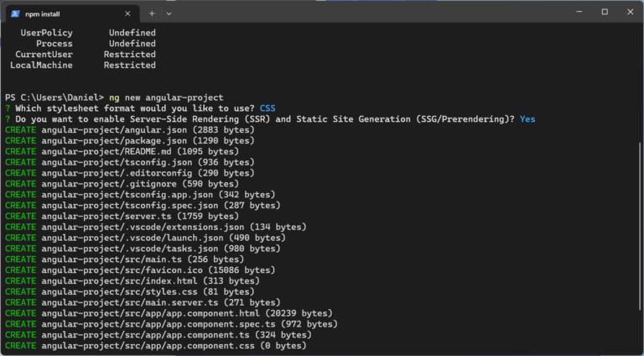Click the src/styles.css line
644x356 pixels.
click(130, 291)
